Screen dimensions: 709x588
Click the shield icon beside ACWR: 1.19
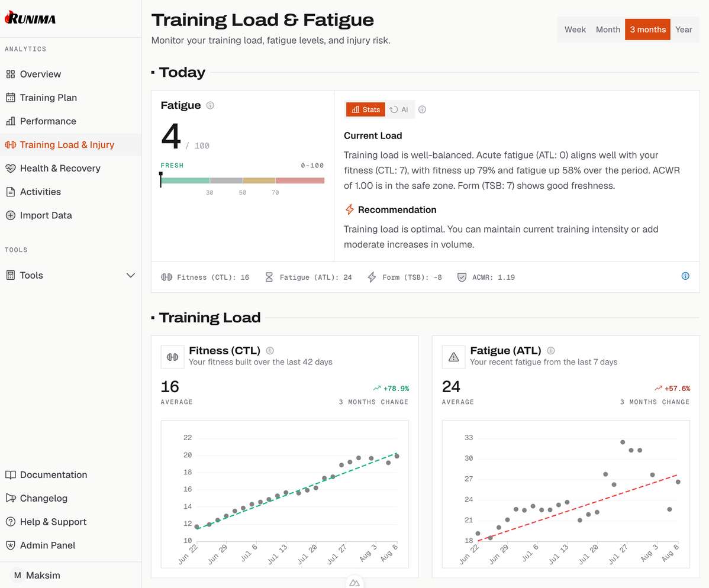pos(462,277)
